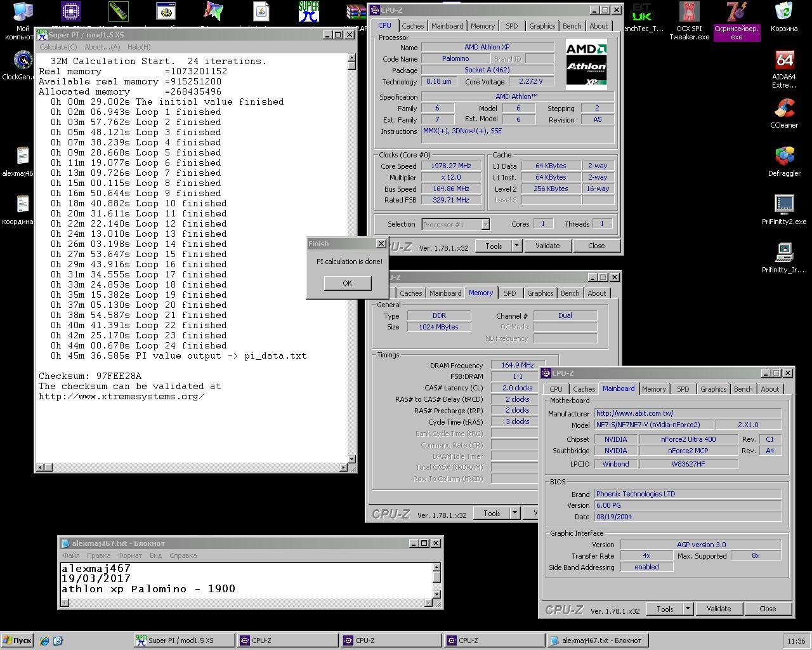Viewport: 812px width, 650px height.
Task: Open the Справка menu in Notepad
Action: click(x=183, y=555)
